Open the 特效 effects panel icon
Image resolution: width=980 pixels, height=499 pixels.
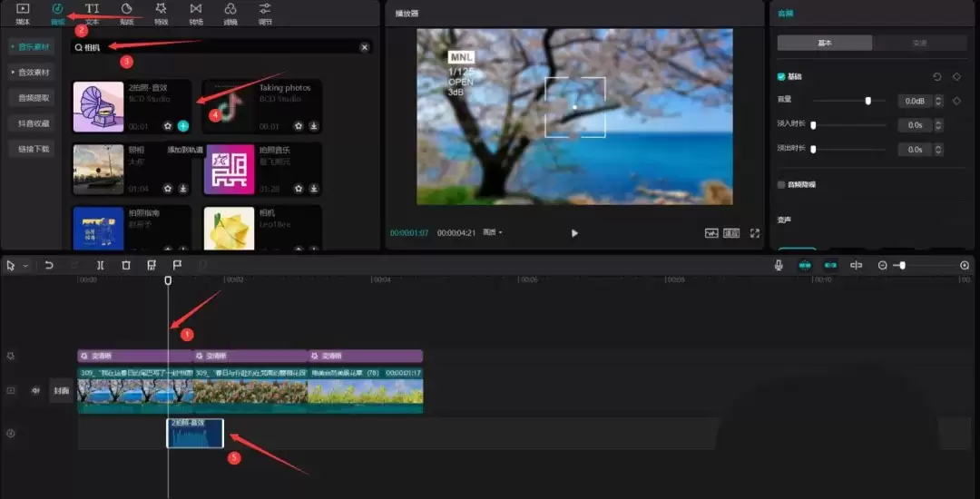click(162, 13)
